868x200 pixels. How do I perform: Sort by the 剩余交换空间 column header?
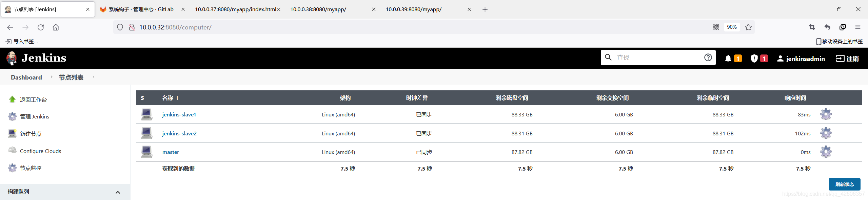pos(612,98)
